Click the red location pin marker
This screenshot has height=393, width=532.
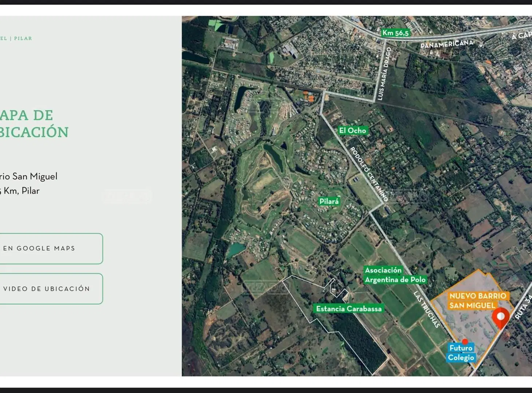coord(501,318)
